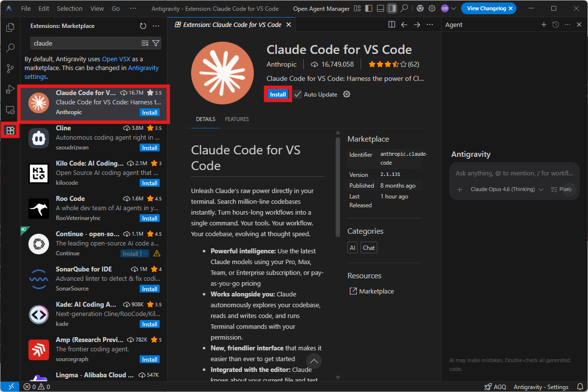Screen dimensions: 588x392
Task: Switch to the FEATURES tab
Action: [237, 119]
